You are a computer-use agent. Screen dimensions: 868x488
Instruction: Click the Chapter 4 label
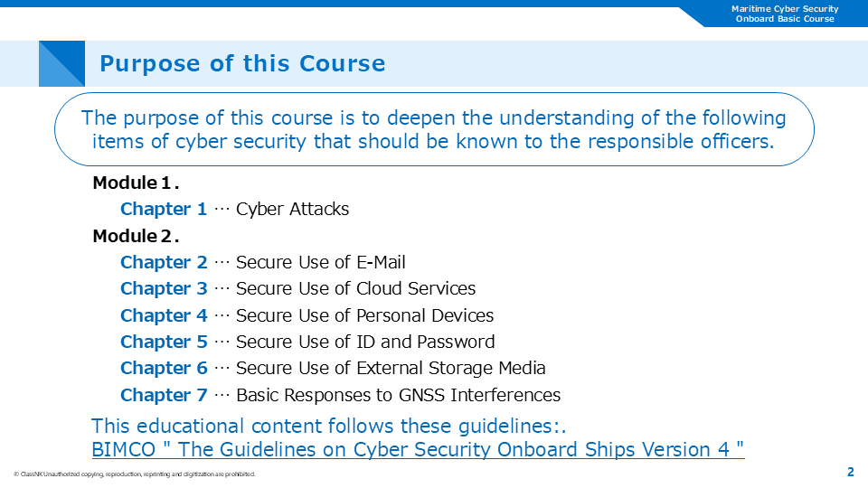coord(164,315)
